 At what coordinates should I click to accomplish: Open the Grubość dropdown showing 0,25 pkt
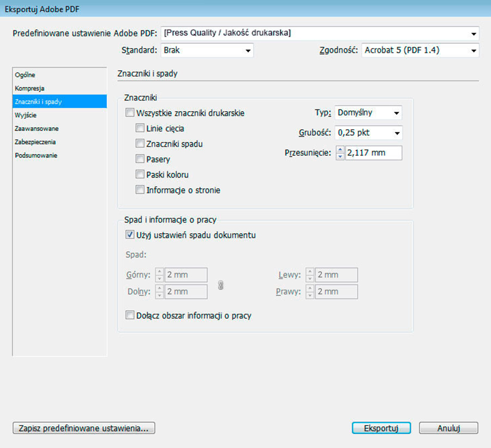pyautogui.click(x=368, y=132)
